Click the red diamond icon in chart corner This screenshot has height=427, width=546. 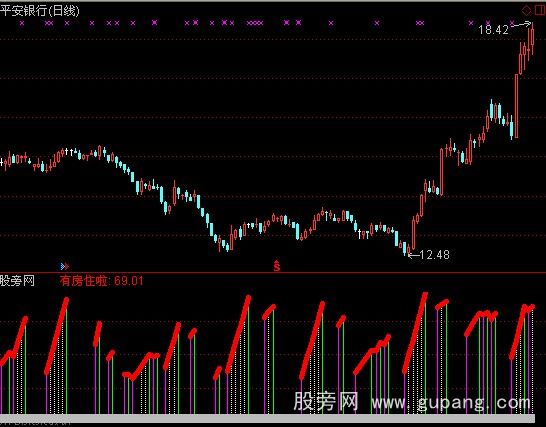pos(526,10)
